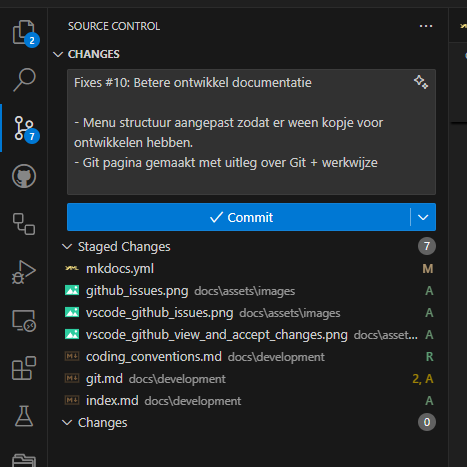Click markdown icon next to index.md

tap(72, 400)
